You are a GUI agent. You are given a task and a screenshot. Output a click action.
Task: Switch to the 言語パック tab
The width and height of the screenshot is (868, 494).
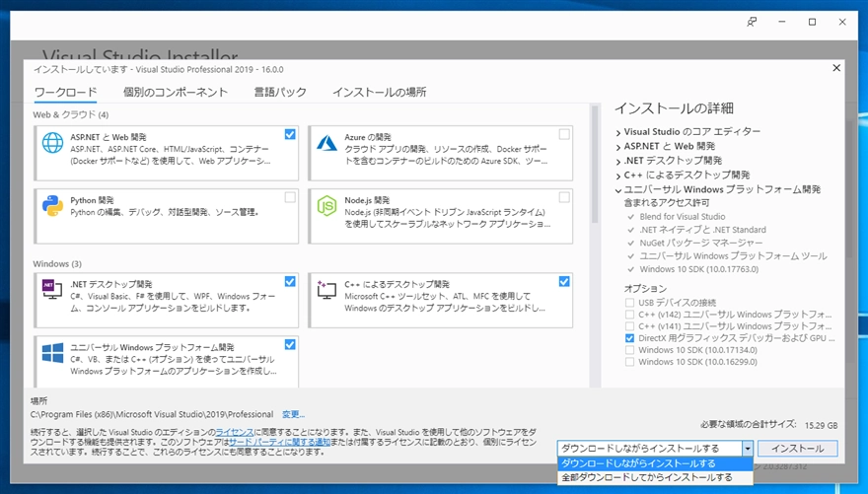tap(280, 93)
